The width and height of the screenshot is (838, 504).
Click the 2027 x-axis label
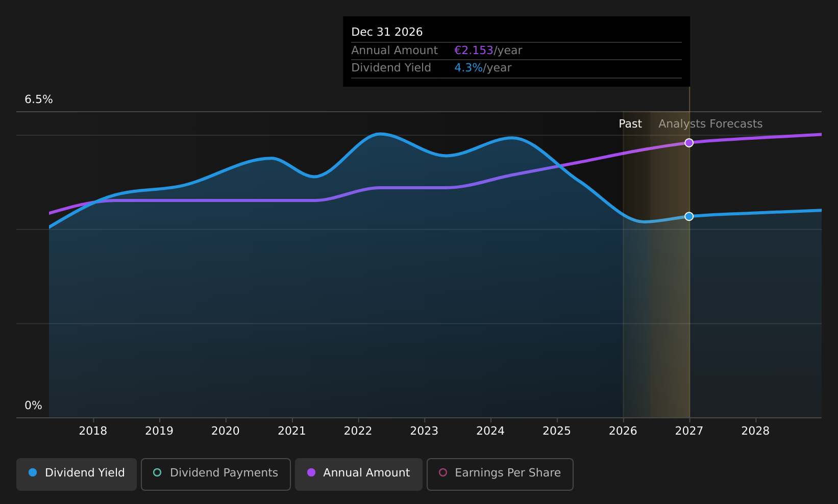(689, 431)
